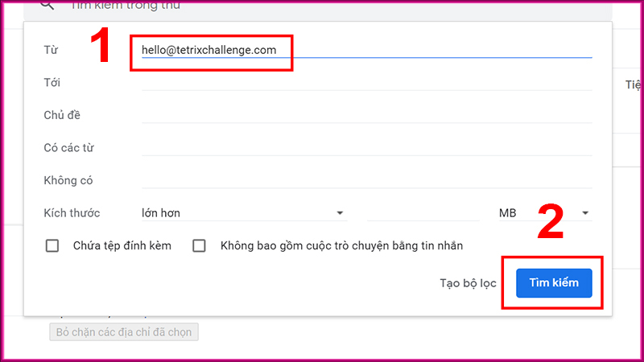Screen dimensions: 644x362
Task: Click the 'Kích thước' label text
Action: 72,213
